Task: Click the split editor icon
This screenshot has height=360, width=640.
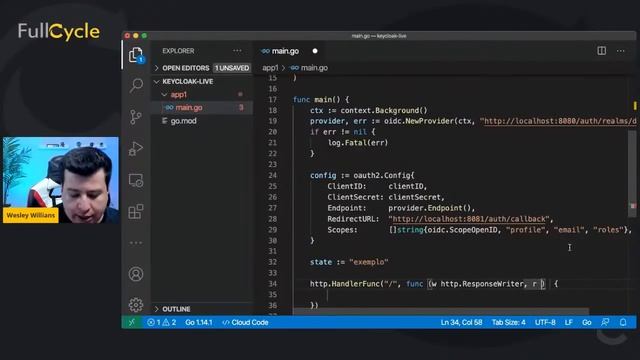Action: pyautogui.click(x=602, y=51)
